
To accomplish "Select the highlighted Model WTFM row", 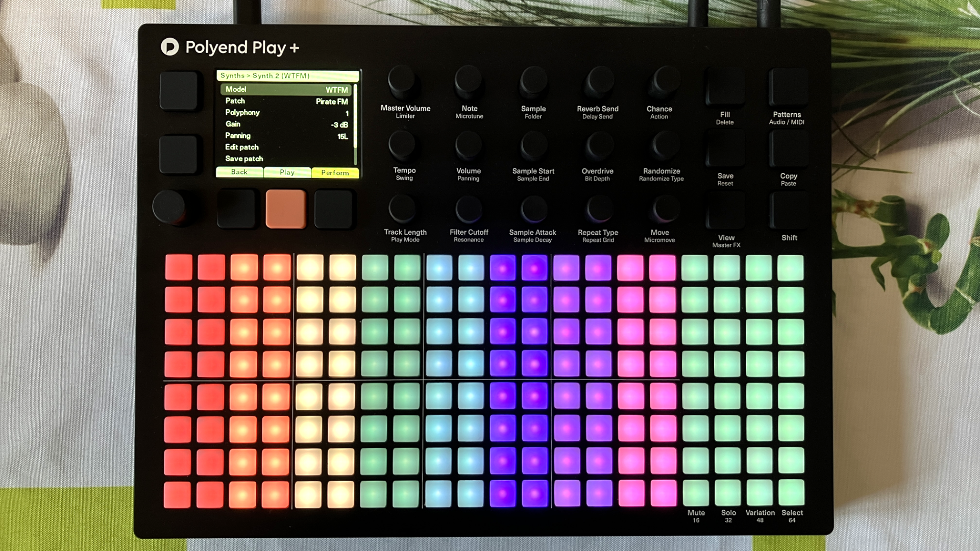I will pyautogui.click(x=286, y=89).
